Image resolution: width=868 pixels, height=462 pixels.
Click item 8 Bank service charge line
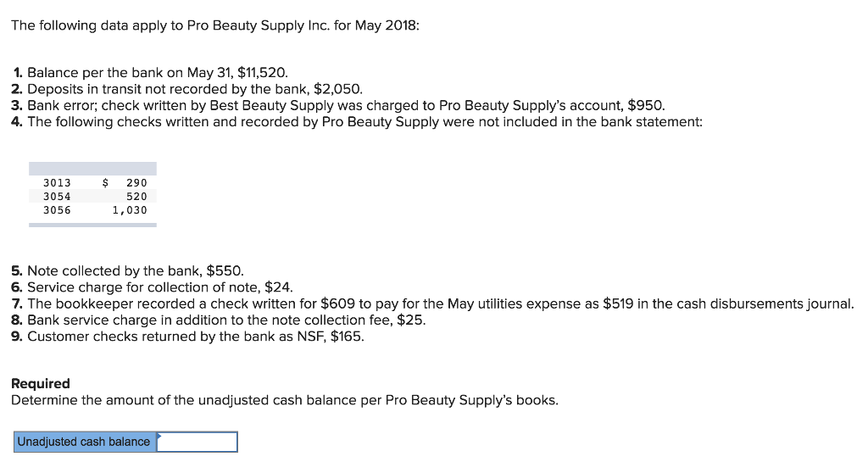coord(218,320)
